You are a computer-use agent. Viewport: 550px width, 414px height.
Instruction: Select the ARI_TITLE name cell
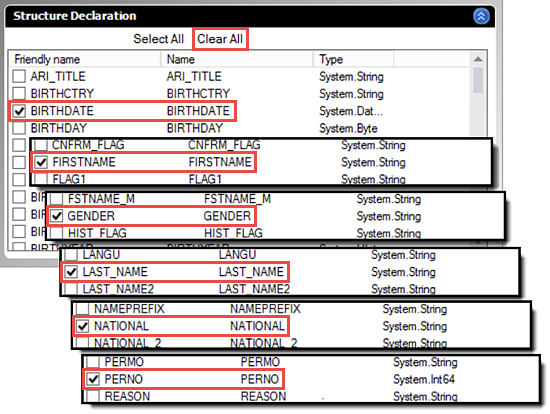pos(194,76)
